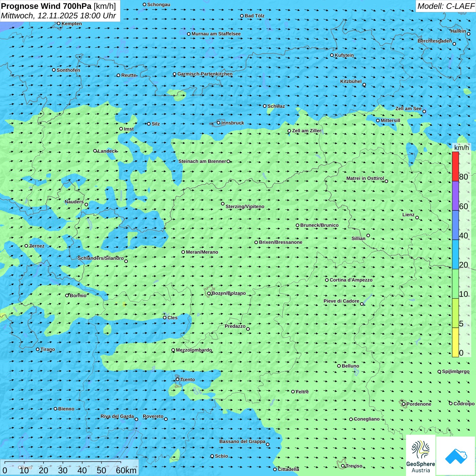This screenshot has height=476, width=476.
Task: Click the red 80 km/h legend color
Action: point(455,166)
